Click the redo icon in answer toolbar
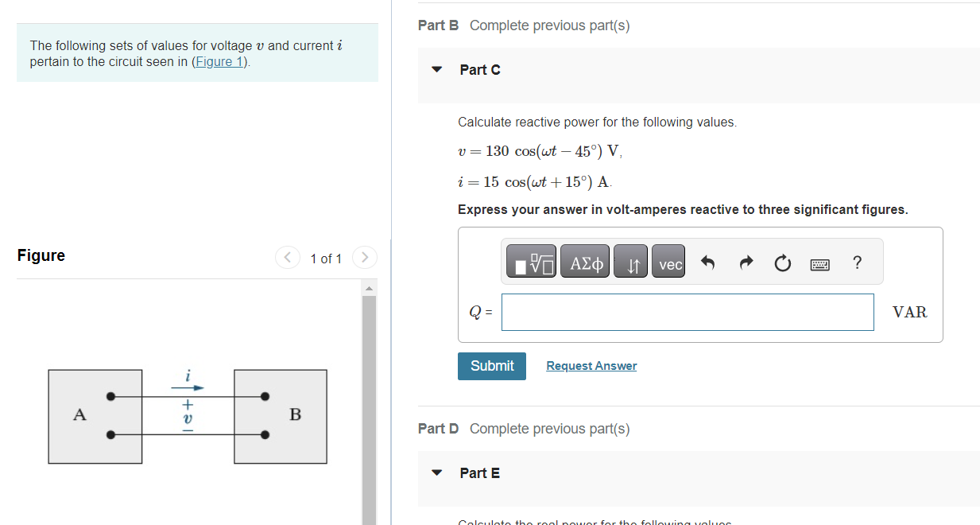This screenshot has height=525, width=980. [745, 261]
